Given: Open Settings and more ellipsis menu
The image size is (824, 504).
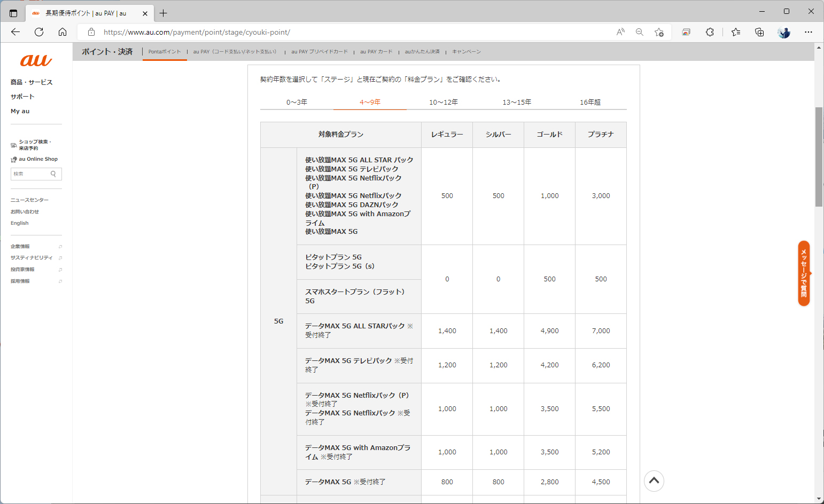Looking at the screenshot, I should tap(809, 32).
